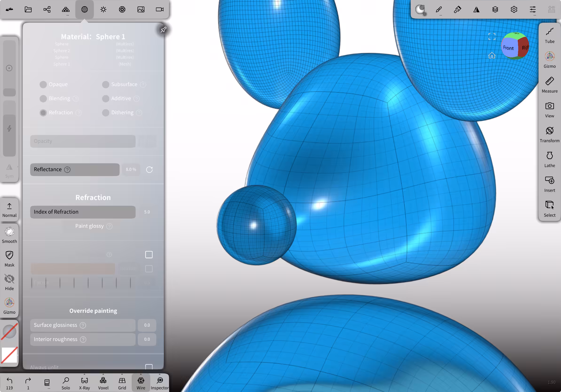The height and width of the screenshot is (392, 561).
Task: Toggle the Grid display
Action: (x=122, y=383)
